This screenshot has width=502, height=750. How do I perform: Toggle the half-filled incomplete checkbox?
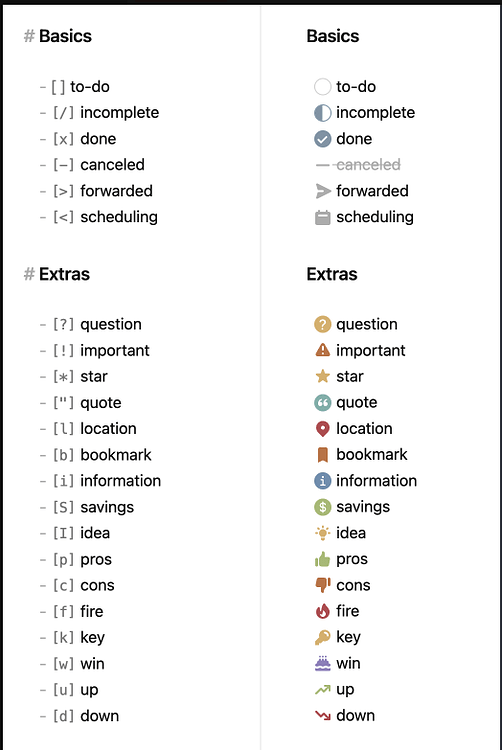tap(322, 113)
